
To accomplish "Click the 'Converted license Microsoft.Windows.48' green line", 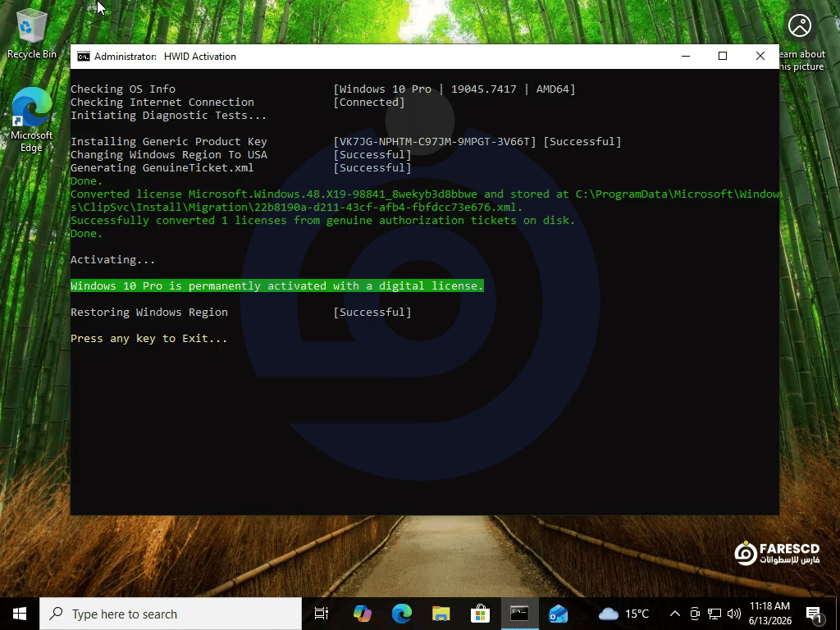I will 425,201.
